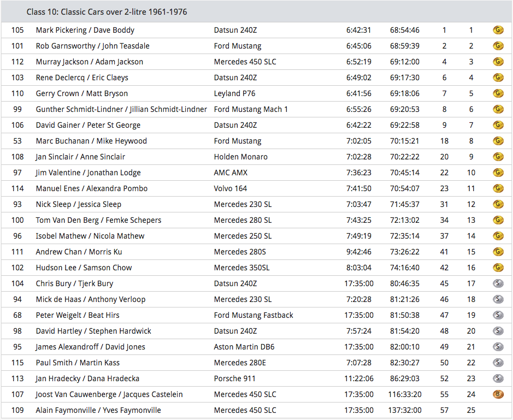
Task: Select Murray Jackson / Adam Jackson entry
Action: tap(89, 62)
